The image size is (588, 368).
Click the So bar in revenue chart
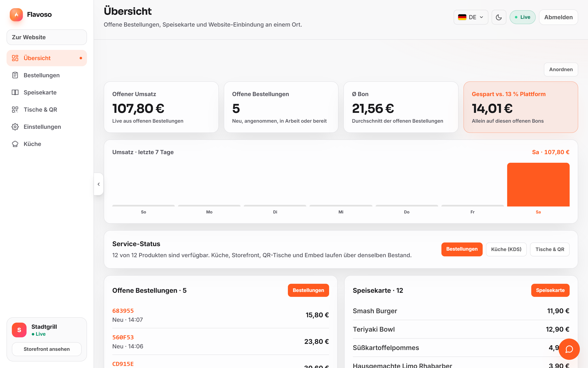click(143, 206)
